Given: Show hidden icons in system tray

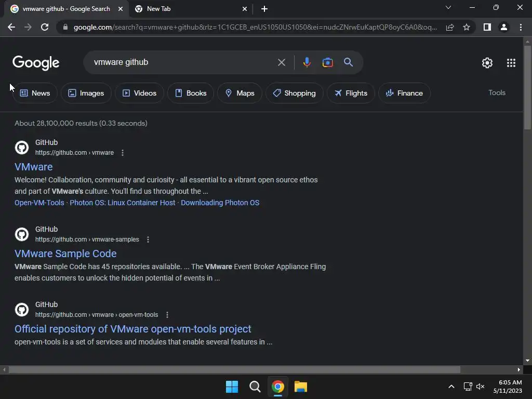Looking at the screenshot, I should pyautogui.click(x=451, y=387).
